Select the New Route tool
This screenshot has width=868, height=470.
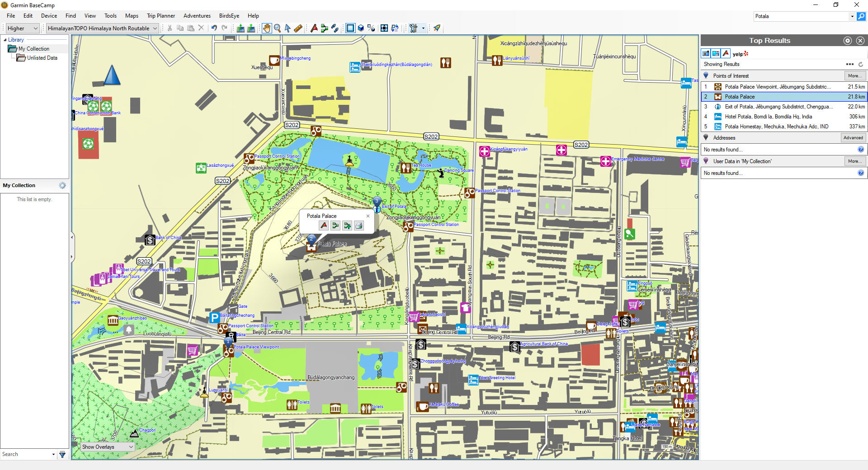coord(324,28)
